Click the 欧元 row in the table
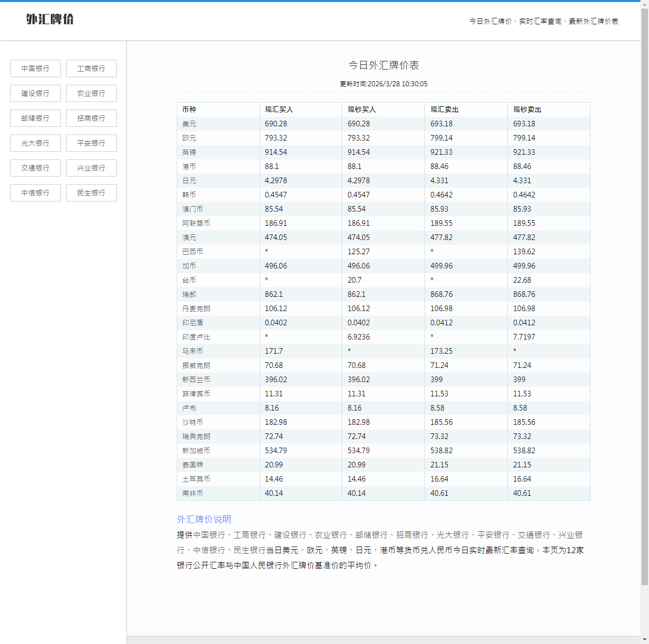Screen dimensions: 649x644 189,138
